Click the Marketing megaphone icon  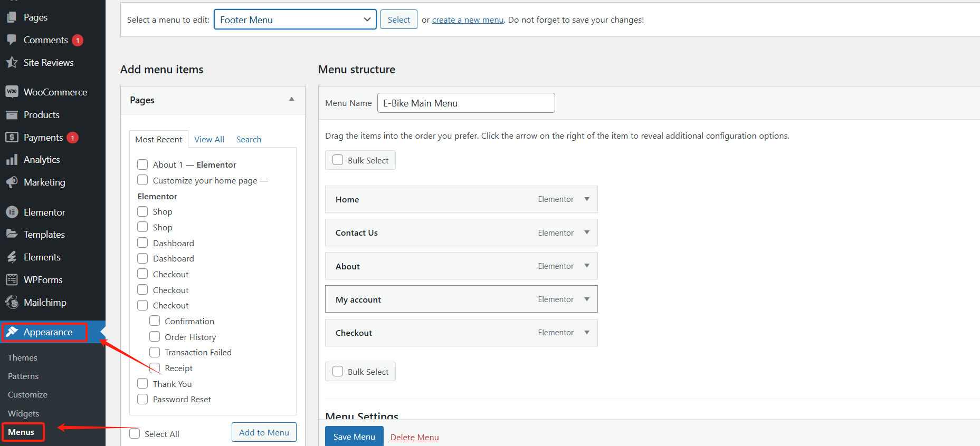click(12, 182)
